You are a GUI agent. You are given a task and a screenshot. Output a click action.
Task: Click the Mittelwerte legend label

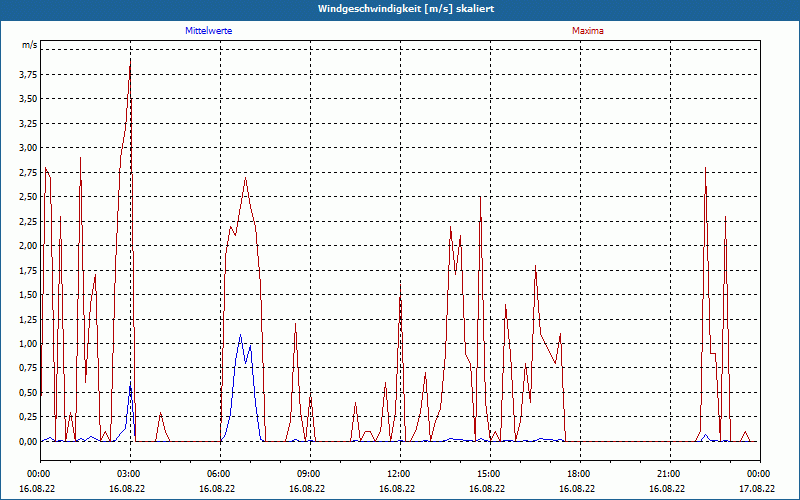(208, 31)
